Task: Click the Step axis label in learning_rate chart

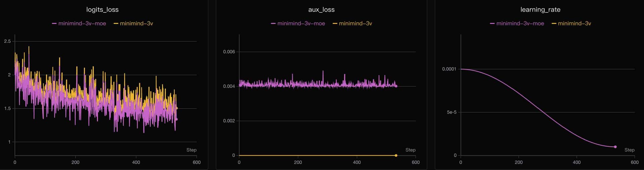Action: tap(629, 150)
